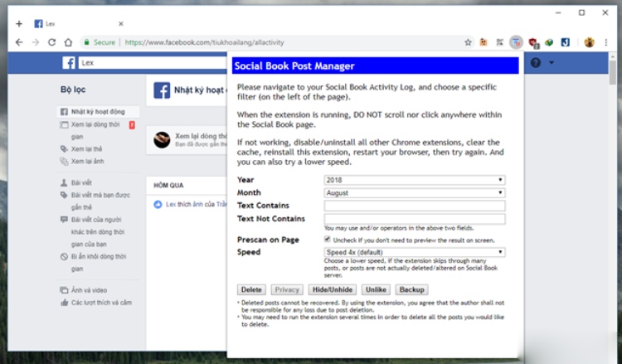The image size is (622, 364).
Task: Click the Social Book Post Manager extension icon
Action: [516, 42]
